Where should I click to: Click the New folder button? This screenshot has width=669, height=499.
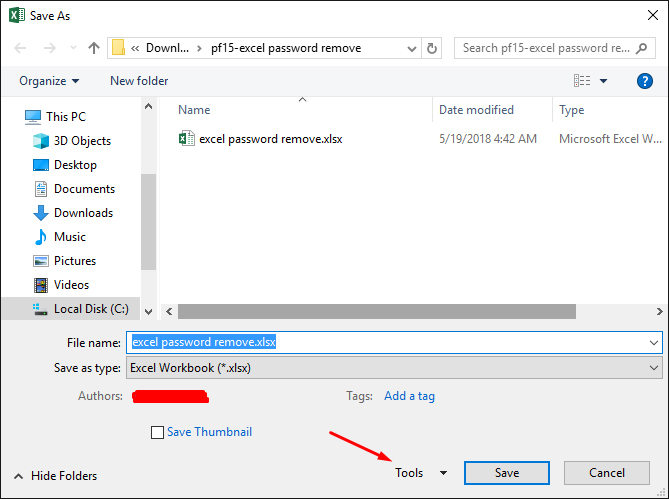(x=139, y=81)
